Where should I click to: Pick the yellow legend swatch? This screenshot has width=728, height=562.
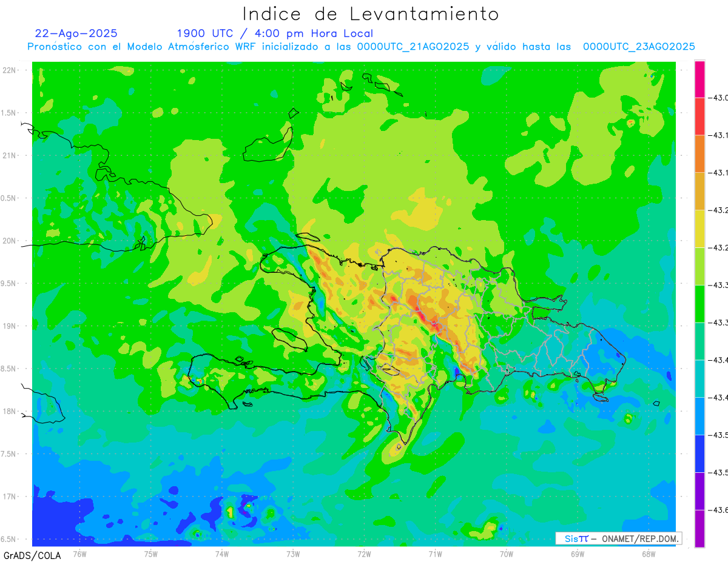(x=699, y=229)
